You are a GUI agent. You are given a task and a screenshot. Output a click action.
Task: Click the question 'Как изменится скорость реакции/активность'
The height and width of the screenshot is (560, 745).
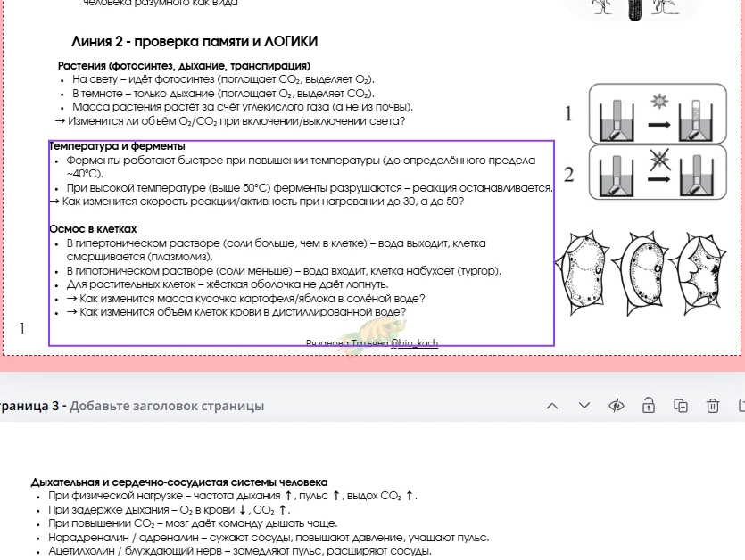tap(257, 202)
